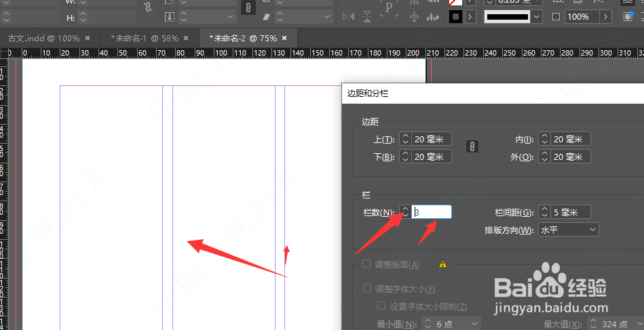This screenshot has height=330, width=644.
Task: Close the 未命名-2 document tab
Action: 284,38
